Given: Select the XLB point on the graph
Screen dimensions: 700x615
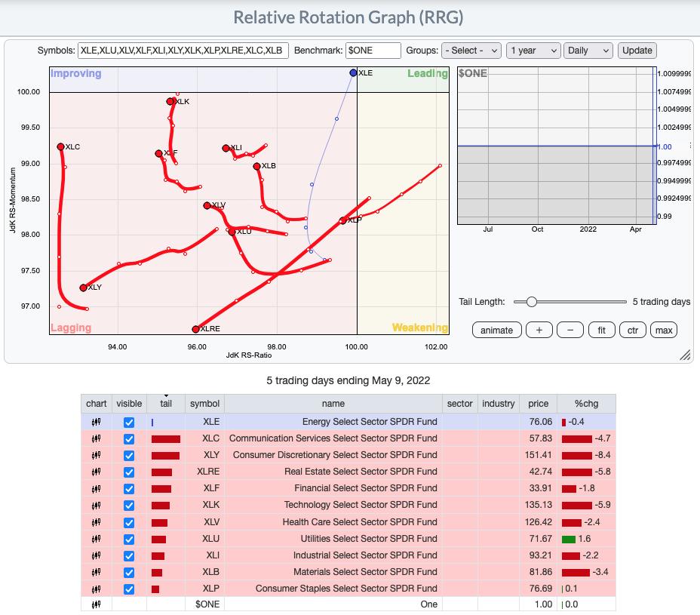Looking at the screenshot, I should [256, 166].
